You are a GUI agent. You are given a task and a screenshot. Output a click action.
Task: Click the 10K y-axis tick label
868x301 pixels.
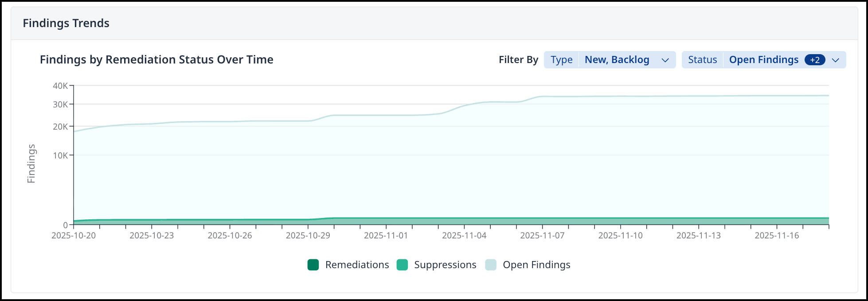click(60, 155)
